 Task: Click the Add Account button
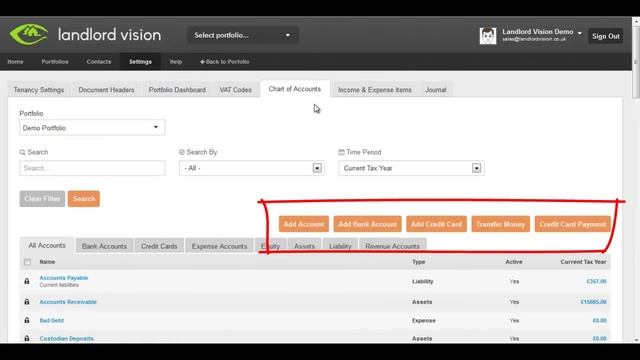(x=304, y=224)
